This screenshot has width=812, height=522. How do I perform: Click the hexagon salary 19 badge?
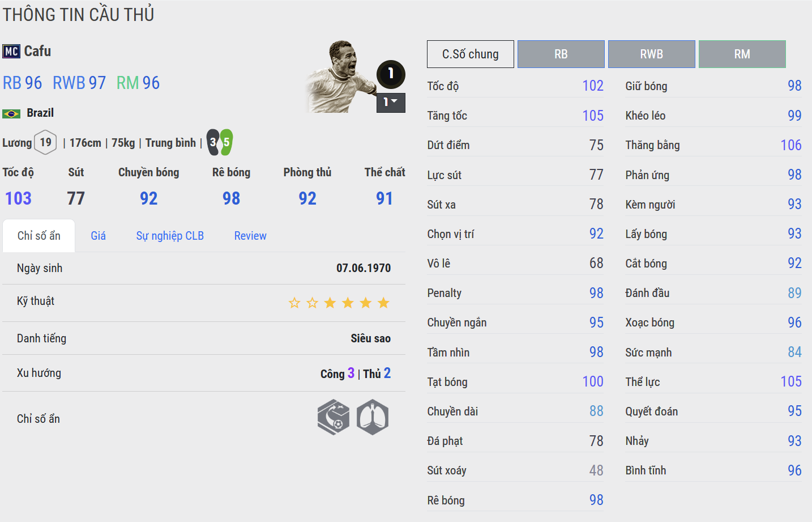click(x=45, y=142)
